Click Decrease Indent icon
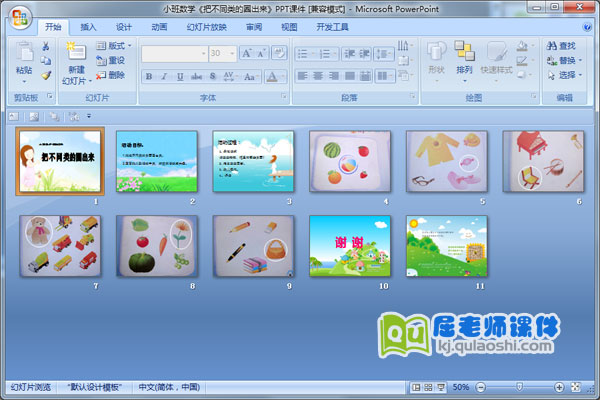 349,54
